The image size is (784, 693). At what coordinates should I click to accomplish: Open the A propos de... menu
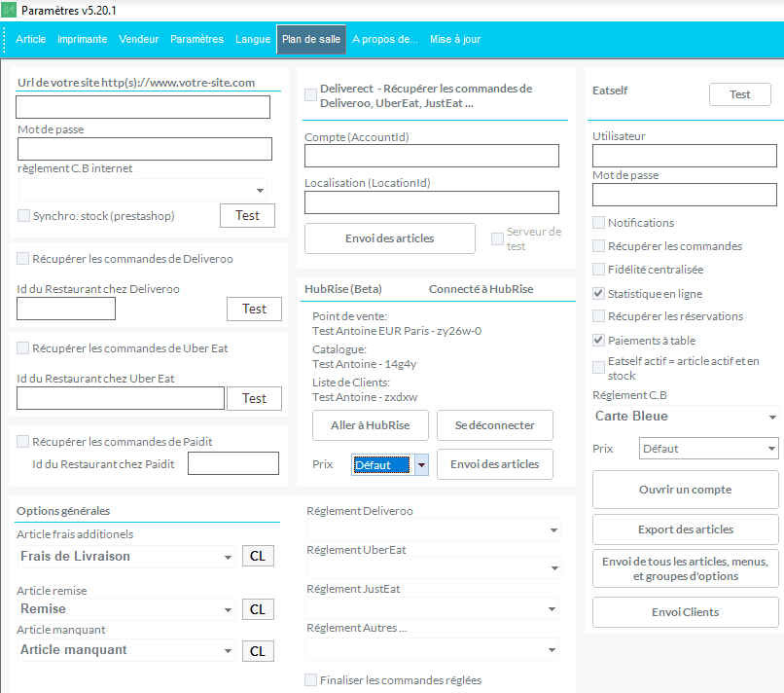(x=385, y=39)
